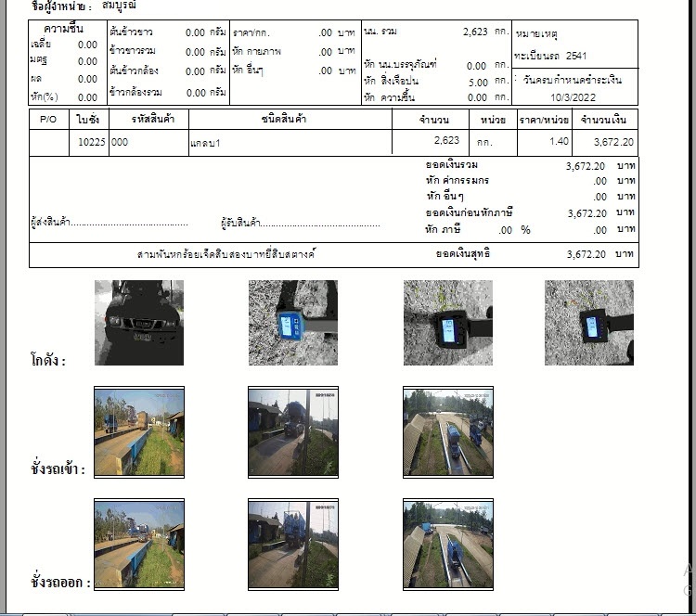Click the ยอดเงินสุทธิ net total amount
The width and height of the screenshot is (696, 616).
point(586,254)
